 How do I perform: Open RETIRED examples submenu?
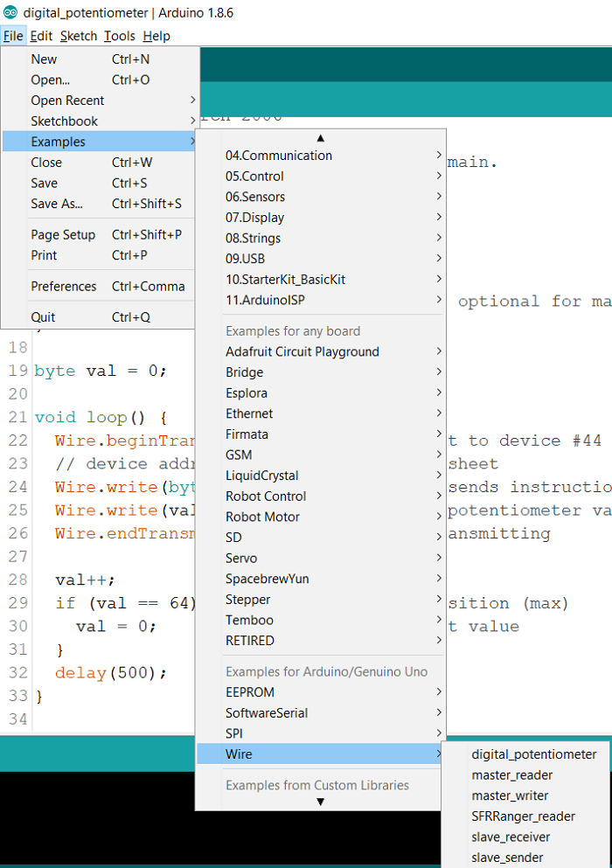pos(321,641)
